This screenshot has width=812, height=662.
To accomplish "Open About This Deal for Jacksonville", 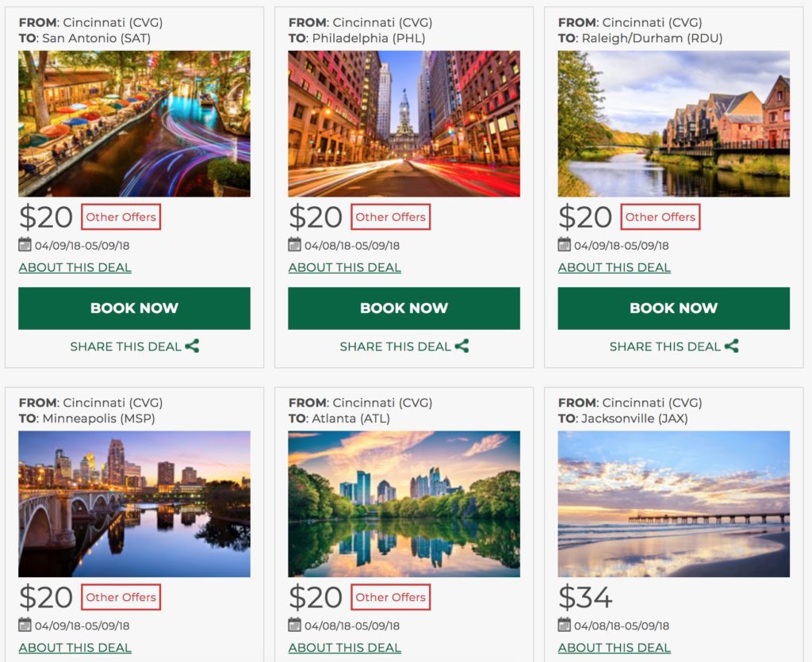I will click(x=614, y=648).
